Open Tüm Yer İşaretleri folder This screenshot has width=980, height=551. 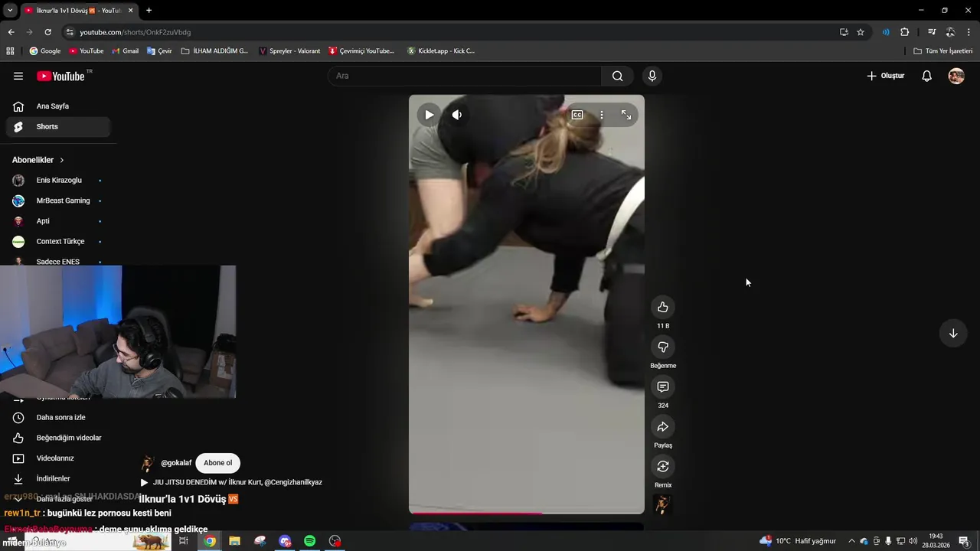pyautogui.click(x=943, y=51)
